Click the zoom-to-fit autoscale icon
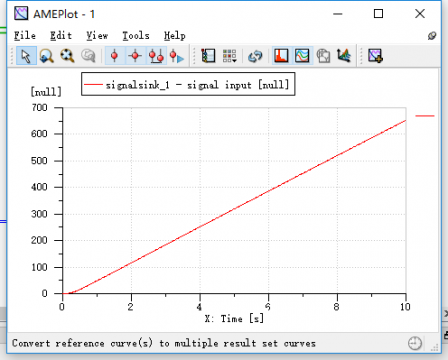The width and height of the screenshot is (448, 360). coord(67,56)
